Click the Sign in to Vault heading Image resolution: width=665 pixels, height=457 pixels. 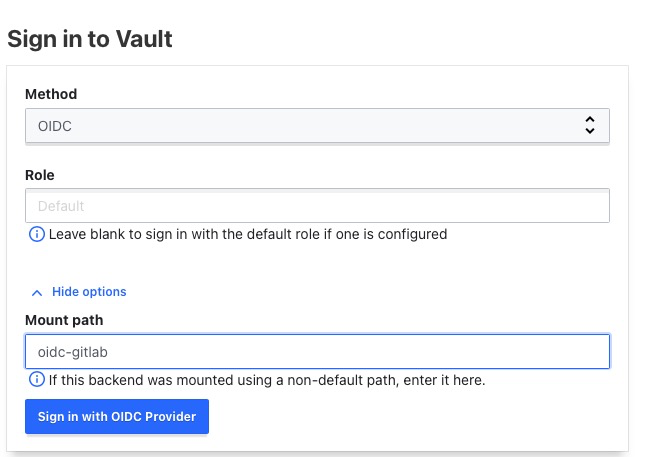(x=90, y=39)
